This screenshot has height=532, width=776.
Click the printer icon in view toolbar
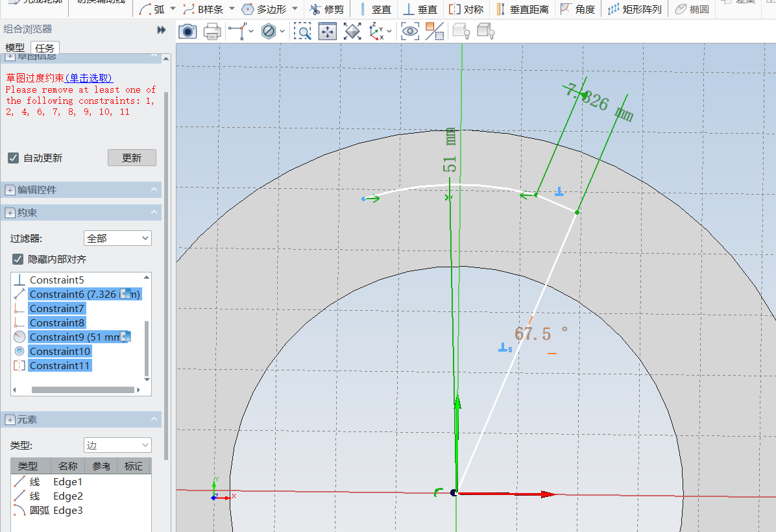click(x=212, y=31)
